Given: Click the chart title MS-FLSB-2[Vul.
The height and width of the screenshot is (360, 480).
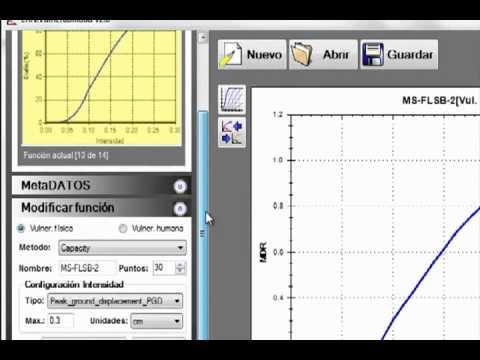Looking at the screenshot, I should [x=439, y=100].
